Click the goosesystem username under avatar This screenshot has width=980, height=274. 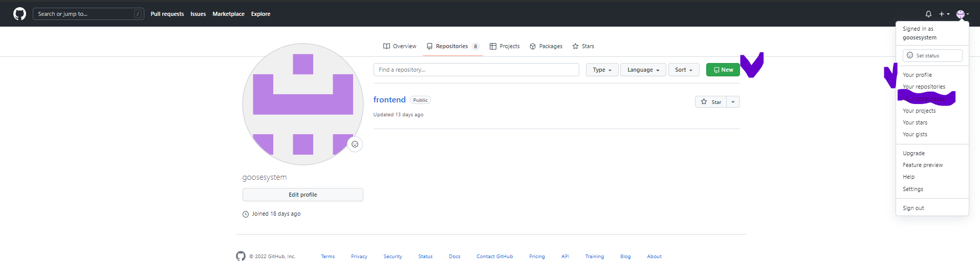(x=265, y=177)
